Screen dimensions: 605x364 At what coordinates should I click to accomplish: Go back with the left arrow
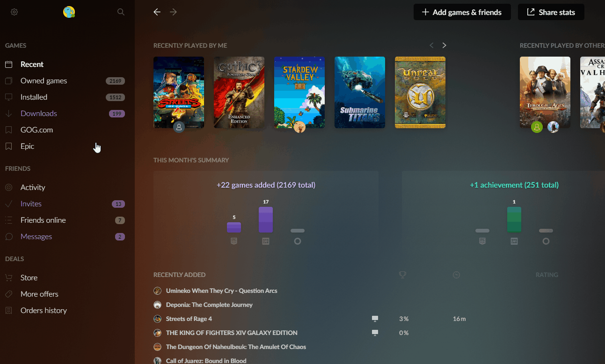click(157, 12)
